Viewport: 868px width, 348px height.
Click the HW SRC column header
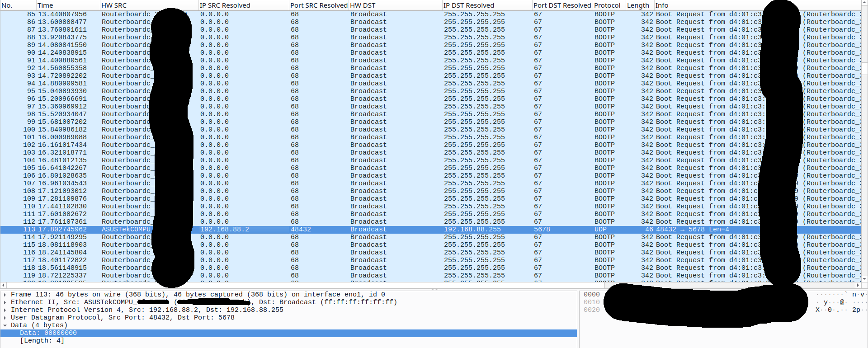[149, 5]
